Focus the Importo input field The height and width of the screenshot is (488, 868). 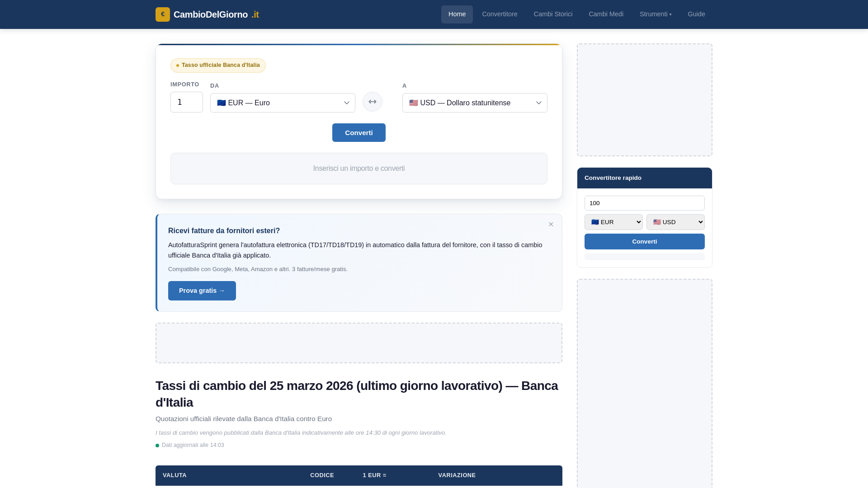click(187, 102)
